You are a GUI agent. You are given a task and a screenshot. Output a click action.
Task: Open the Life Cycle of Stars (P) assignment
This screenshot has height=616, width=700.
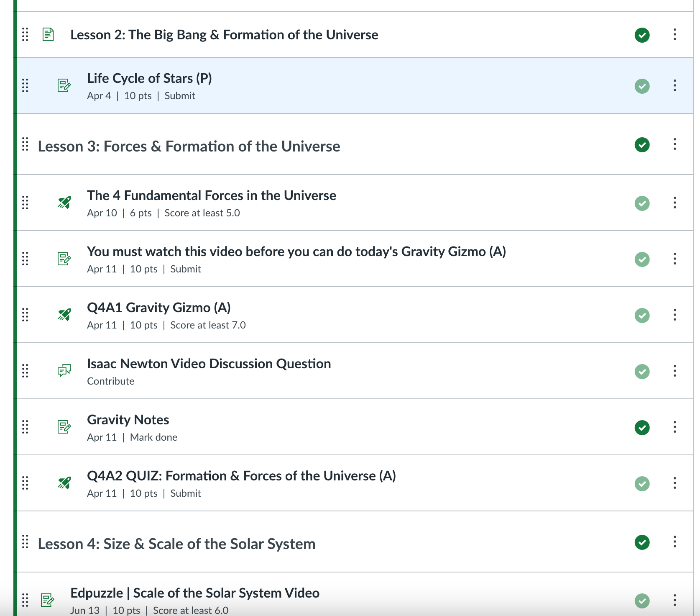[x=149, y=78]
